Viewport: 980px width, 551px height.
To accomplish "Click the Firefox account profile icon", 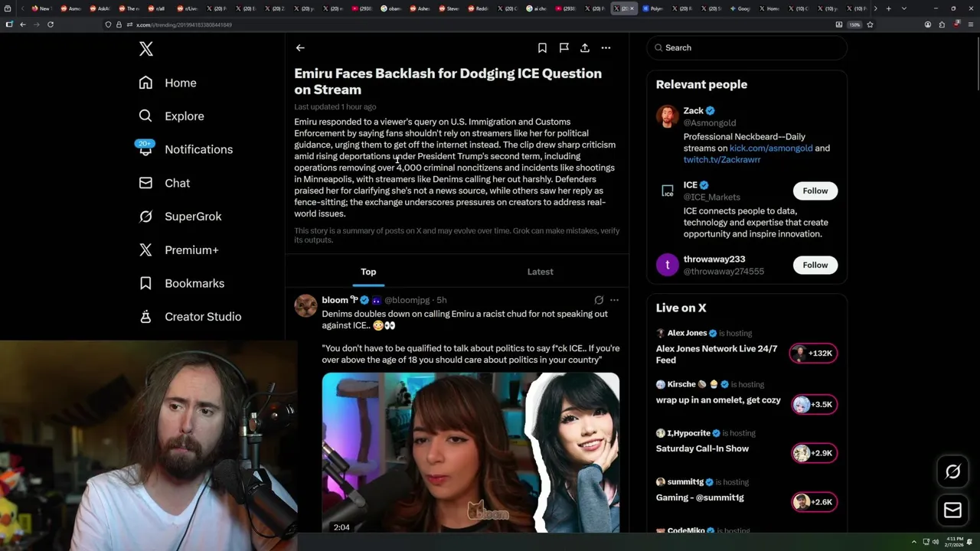I will [x=928, y=24].
